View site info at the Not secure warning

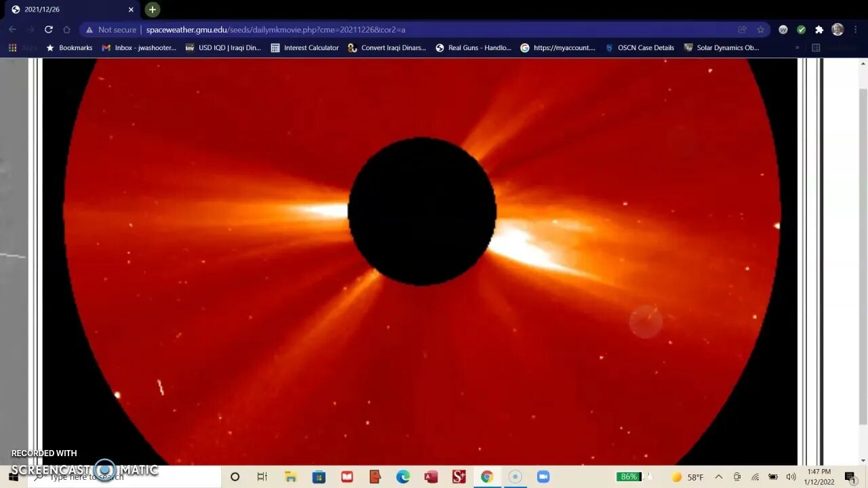(111, 30)
